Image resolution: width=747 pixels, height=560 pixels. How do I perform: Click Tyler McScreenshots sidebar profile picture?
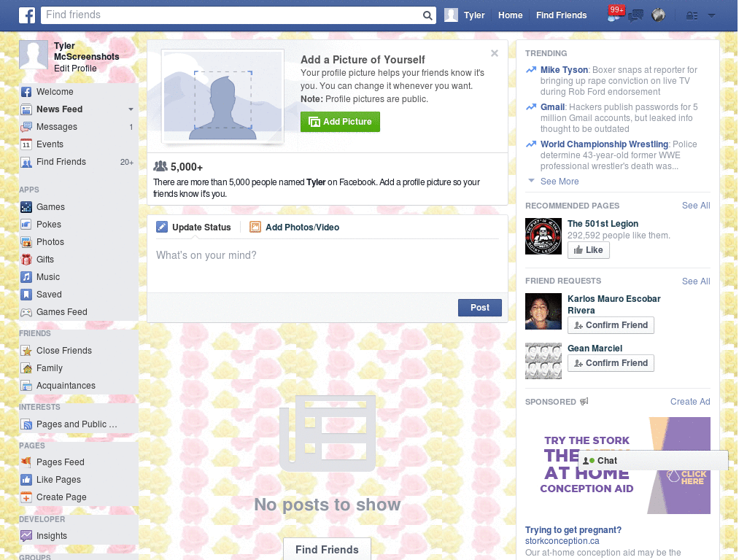point(34,55)
